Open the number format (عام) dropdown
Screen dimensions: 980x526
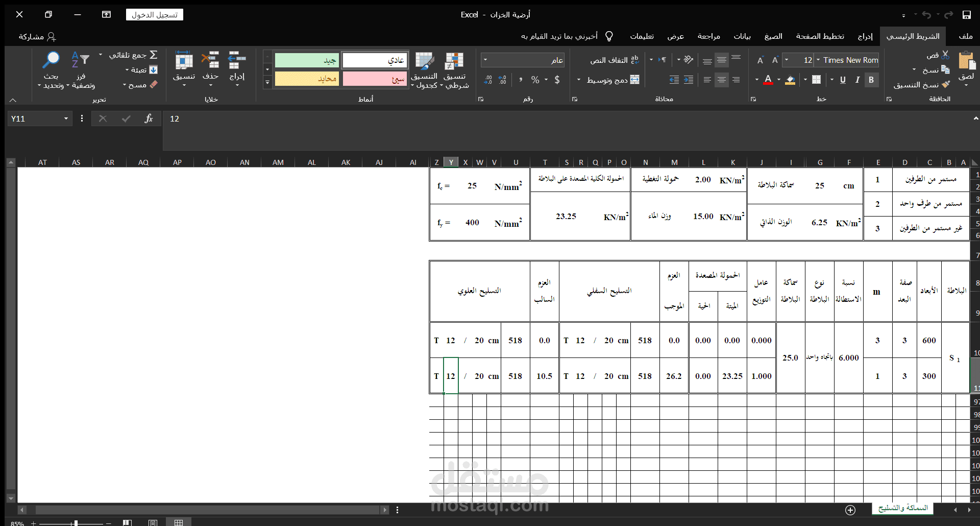point(485,60)
